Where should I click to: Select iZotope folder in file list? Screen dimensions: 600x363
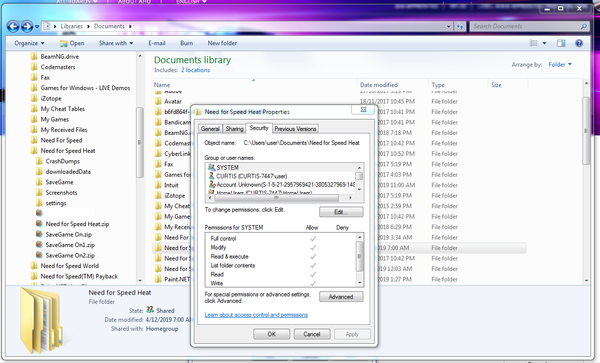pos(174,195)
